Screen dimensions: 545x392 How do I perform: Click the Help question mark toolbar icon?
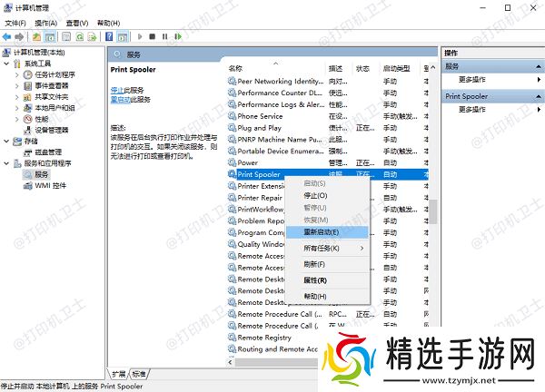[x=109, y=37]
